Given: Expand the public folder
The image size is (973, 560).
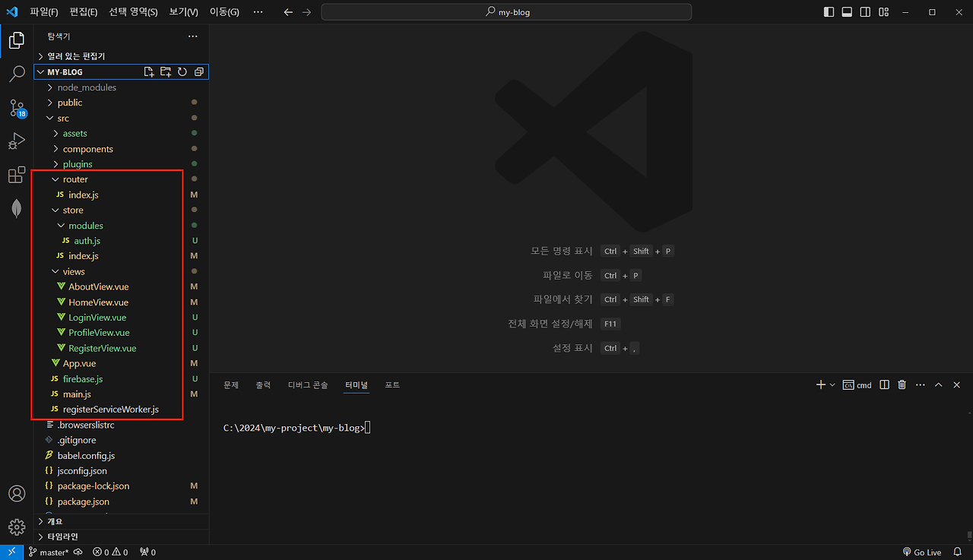Looking at the screenshot, I should (x=122, y=103).
